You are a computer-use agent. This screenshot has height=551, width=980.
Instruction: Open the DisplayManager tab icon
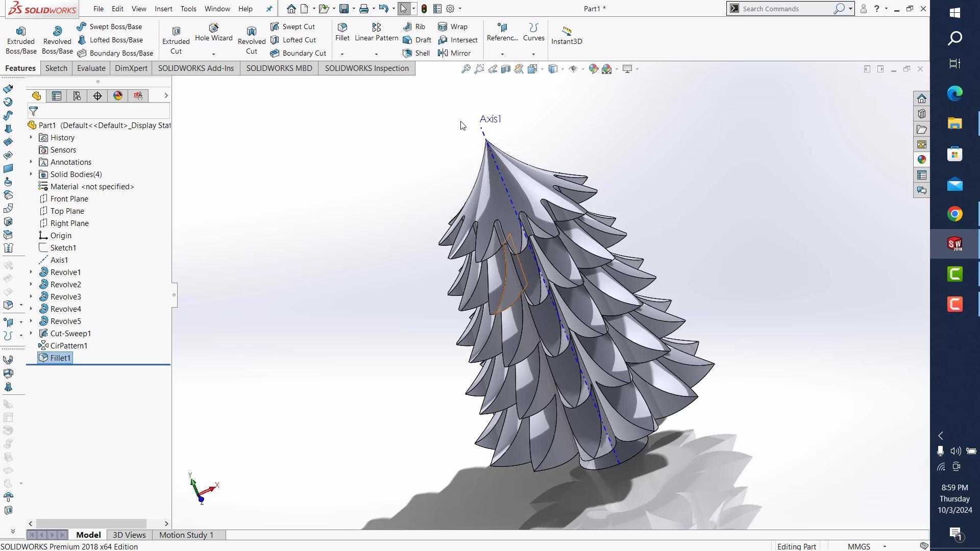[x=118, y=96]
